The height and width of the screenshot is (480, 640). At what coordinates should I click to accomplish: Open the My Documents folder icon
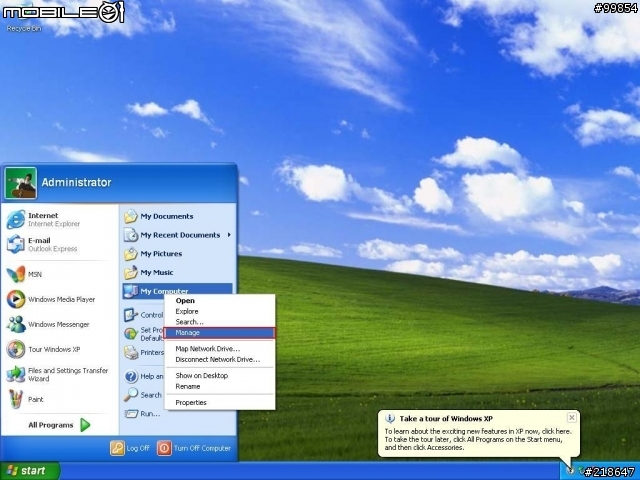coord(131,216)
